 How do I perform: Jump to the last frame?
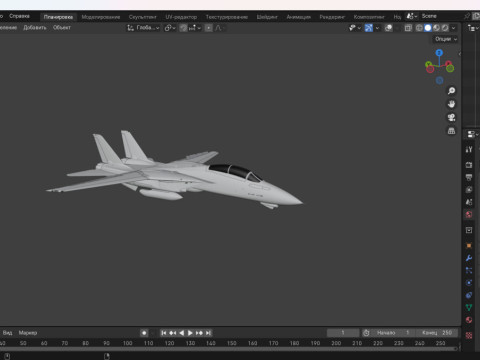pyautogui.click(x=208, y=333)
